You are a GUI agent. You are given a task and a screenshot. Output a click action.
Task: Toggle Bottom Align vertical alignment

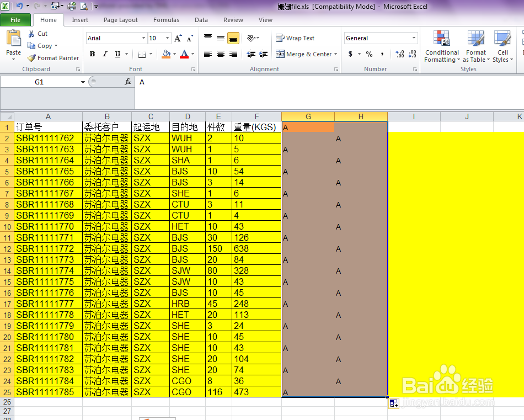pyautogui.click(x=233, y=38)
